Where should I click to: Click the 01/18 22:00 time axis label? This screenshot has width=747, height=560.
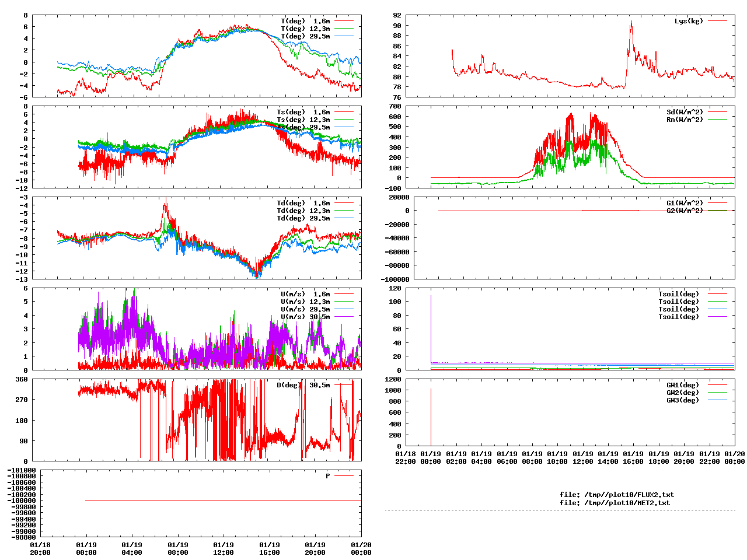pos(406,458)
